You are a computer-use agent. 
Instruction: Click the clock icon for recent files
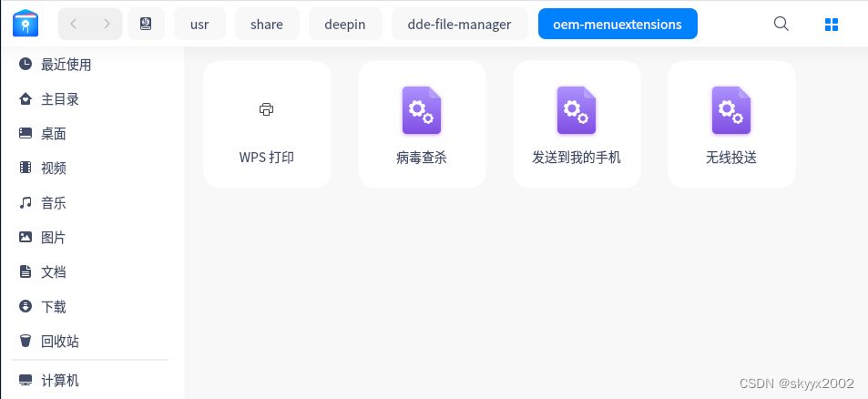pos(26,64)
